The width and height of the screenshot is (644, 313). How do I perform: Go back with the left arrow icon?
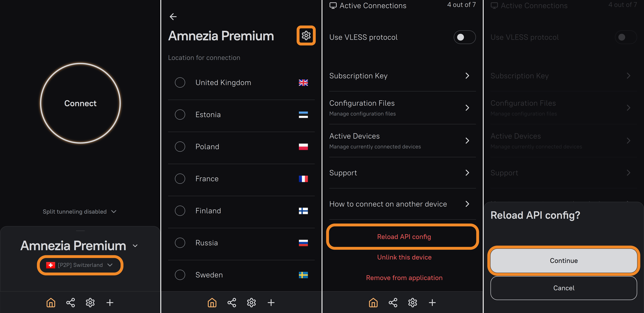(173, 17)
